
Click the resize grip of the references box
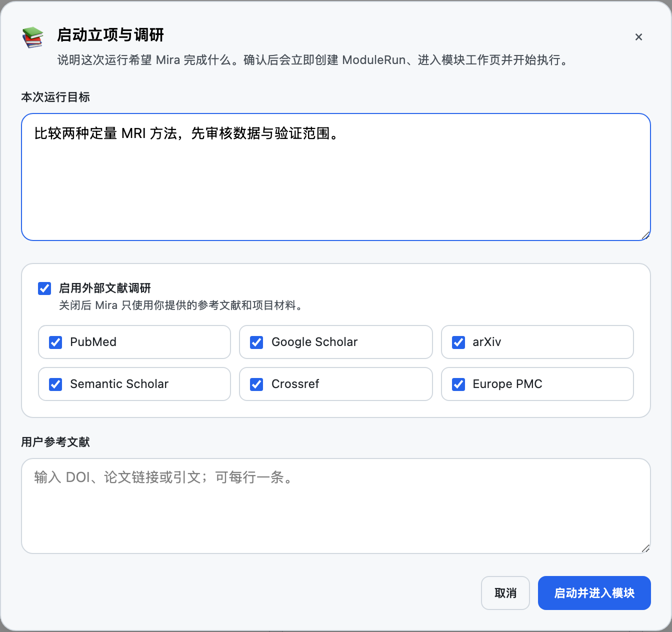click(645, 548)
